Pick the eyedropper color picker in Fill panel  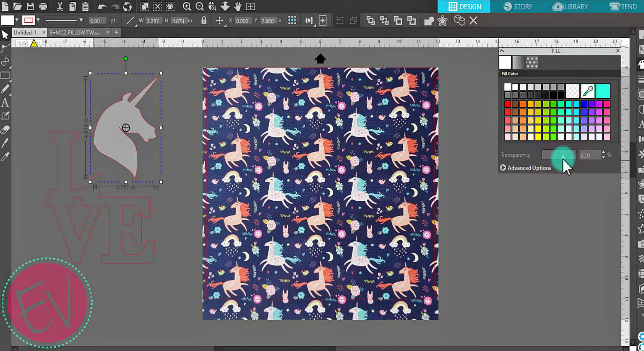pyautogui.click(x=588, y=91)
